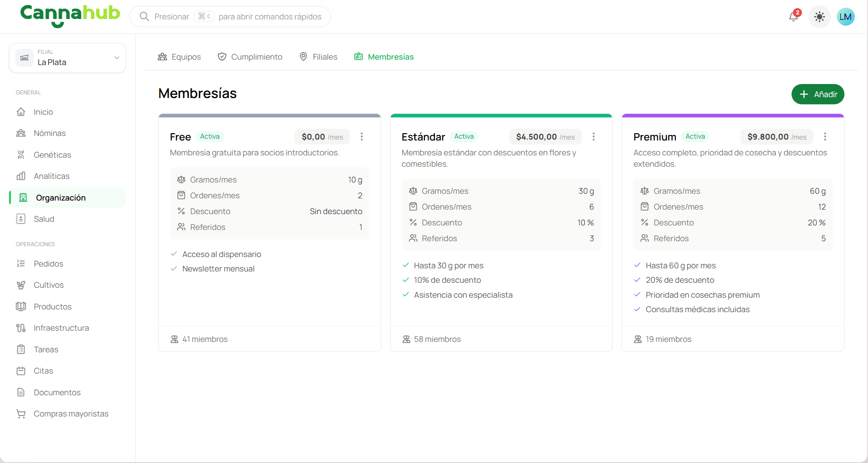Image resolution: width=868 pixels, height=463 pixels.
Task: Open Analíticas section
Action: click(67, 176)
